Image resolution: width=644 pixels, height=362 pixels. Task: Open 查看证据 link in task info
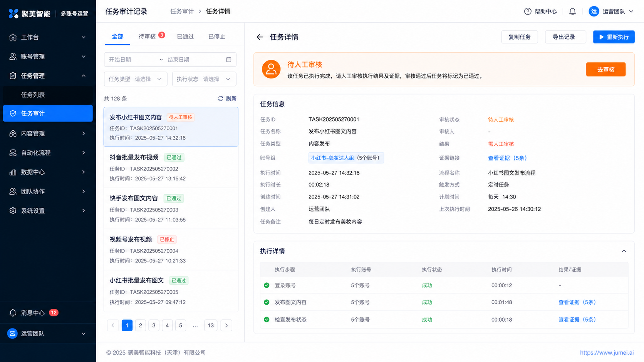tap(507, 158)
